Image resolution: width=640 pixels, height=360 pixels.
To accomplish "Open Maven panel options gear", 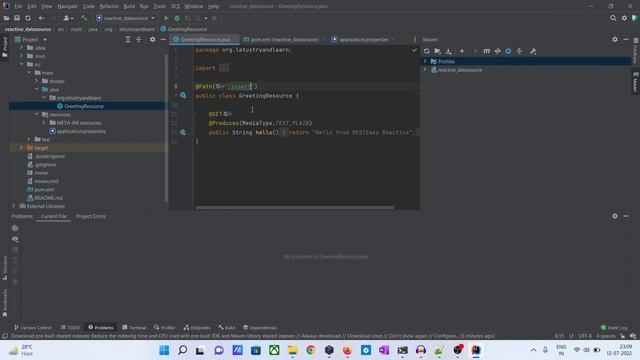I will [x=615, y=39].
